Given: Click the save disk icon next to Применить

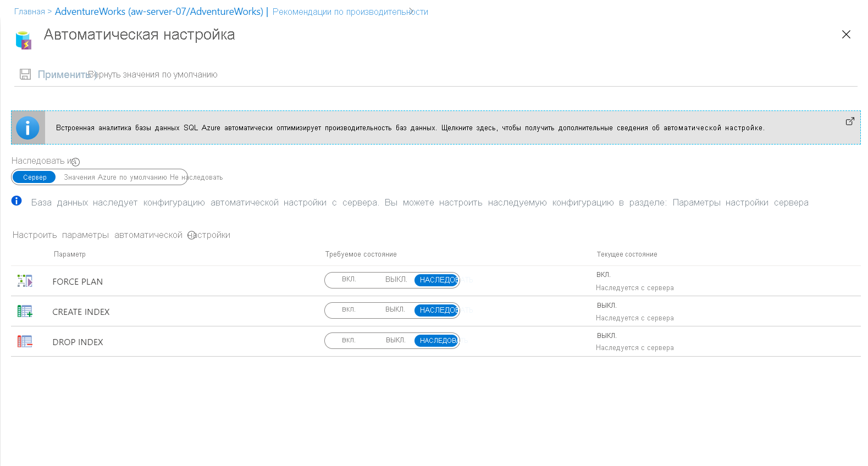Looking at the screenshot, I should click(x=25, y=74).
